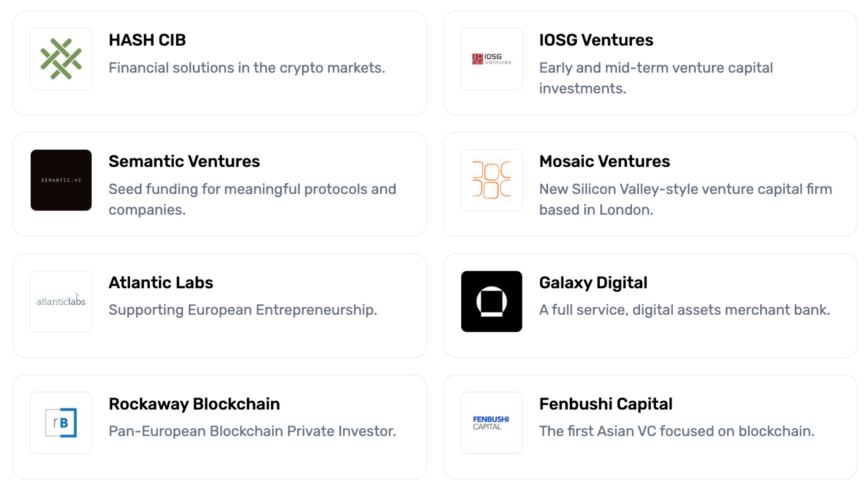The width and height of the screenshot is (868, 484).
Task: Click "The first Asian VC" description
Action: click(677, 431)
